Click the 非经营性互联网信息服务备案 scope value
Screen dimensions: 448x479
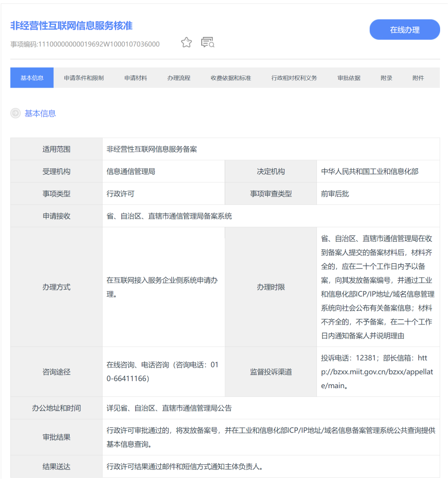(152, 149)
